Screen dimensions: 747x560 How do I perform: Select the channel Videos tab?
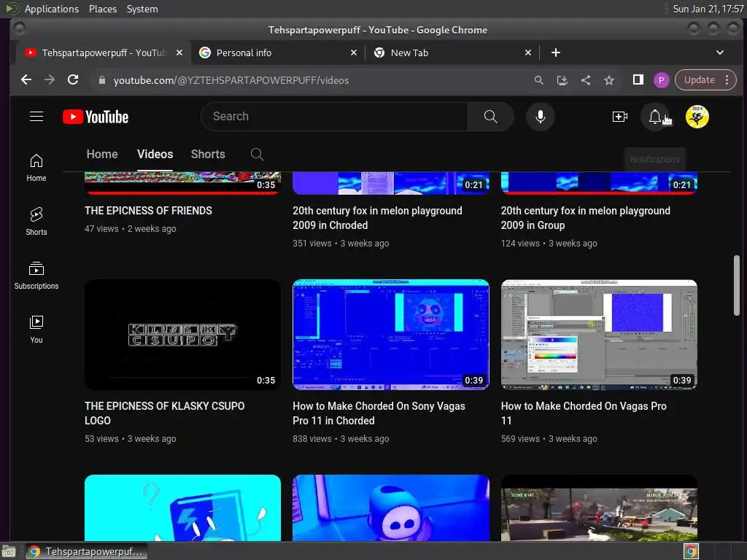coord(155,155)
